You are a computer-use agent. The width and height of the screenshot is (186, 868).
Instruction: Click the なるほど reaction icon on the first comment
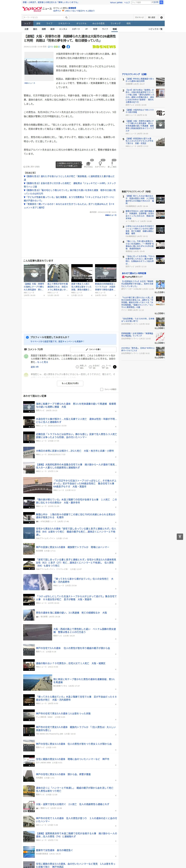(91, 367)
